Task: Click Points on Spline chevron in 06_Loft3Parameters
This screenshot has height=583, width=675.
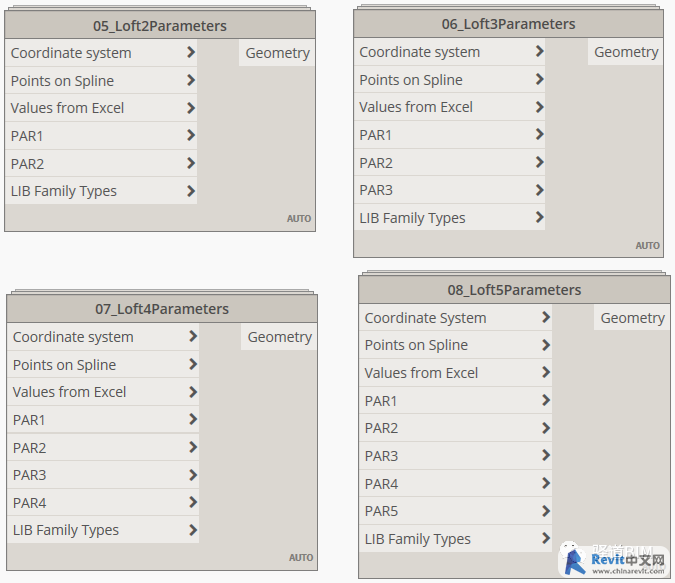Action: coord(539,79)
